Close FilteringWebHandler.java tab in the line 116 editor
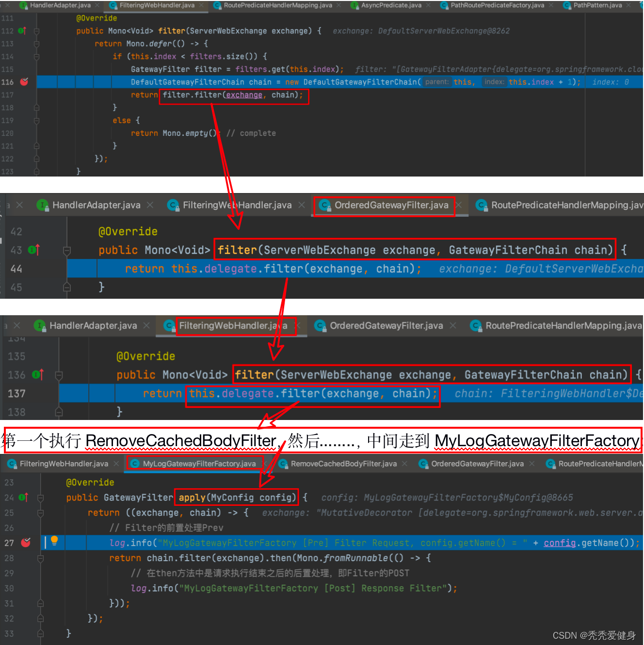The height and width of the screenshot is (645, 644). (x=201, y=5)
